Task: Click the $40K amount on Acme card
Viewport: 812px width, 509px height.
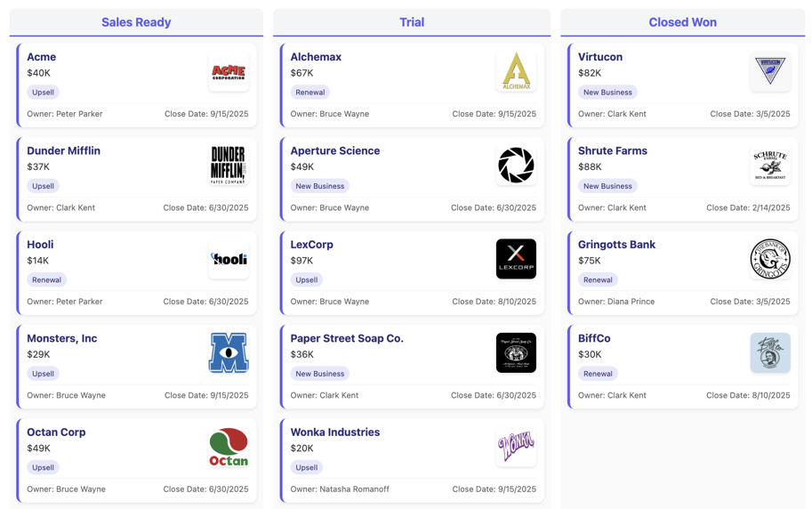Action: [39, 73]
